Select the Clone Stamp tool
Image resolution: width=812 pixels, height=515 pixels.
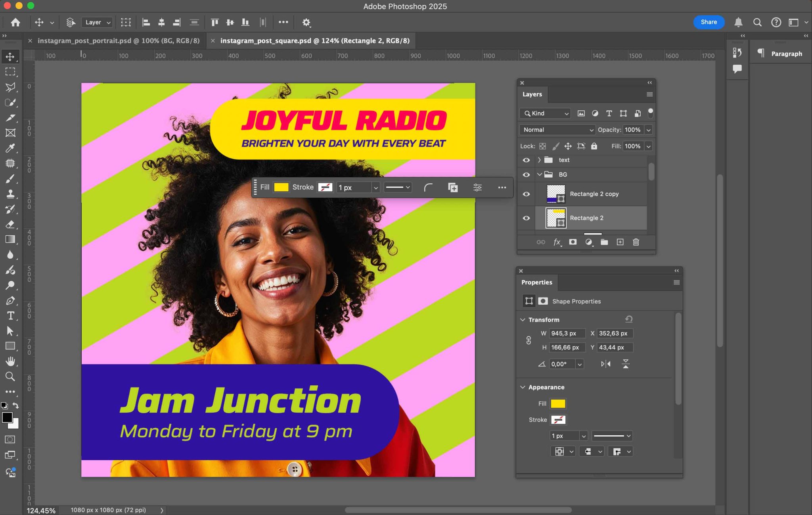tap(11, 194)
